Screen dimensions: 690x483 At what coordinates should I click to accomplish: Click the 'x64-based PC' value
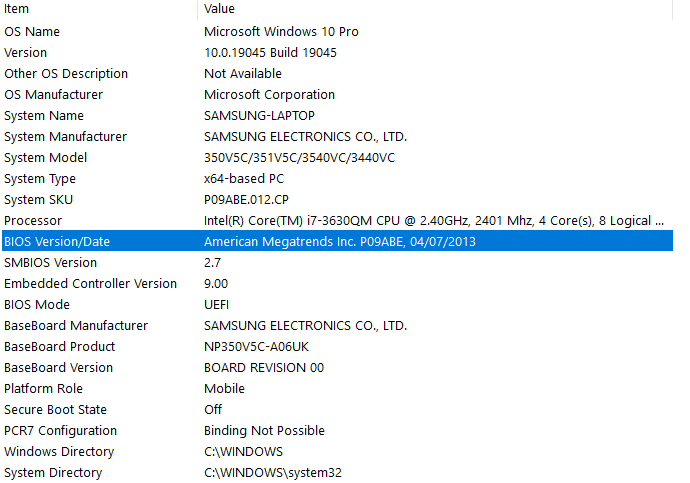point(244,179)
